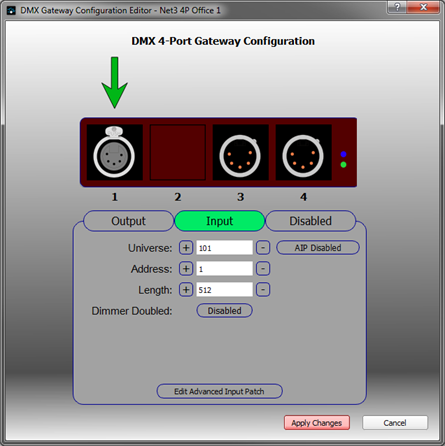Click the Apply Changes button
This screenshot has width=445, height=446.
pyautogui.click(x=317, y=423)
